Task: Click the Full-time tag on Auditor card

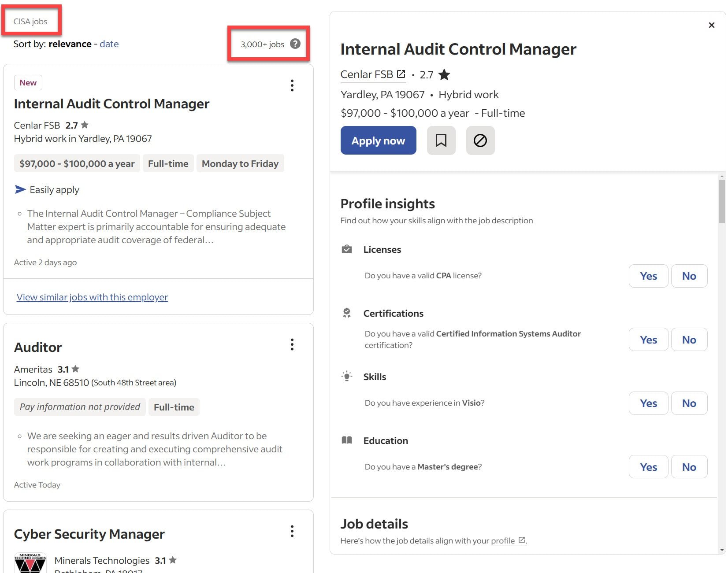Action: pos(174,407)
